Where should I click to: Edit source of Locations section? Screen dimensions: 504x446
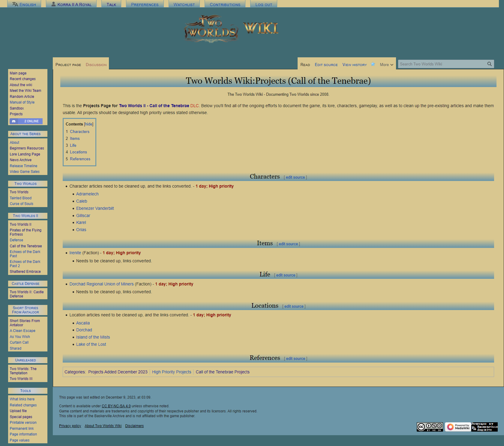(x=294, y=306)
